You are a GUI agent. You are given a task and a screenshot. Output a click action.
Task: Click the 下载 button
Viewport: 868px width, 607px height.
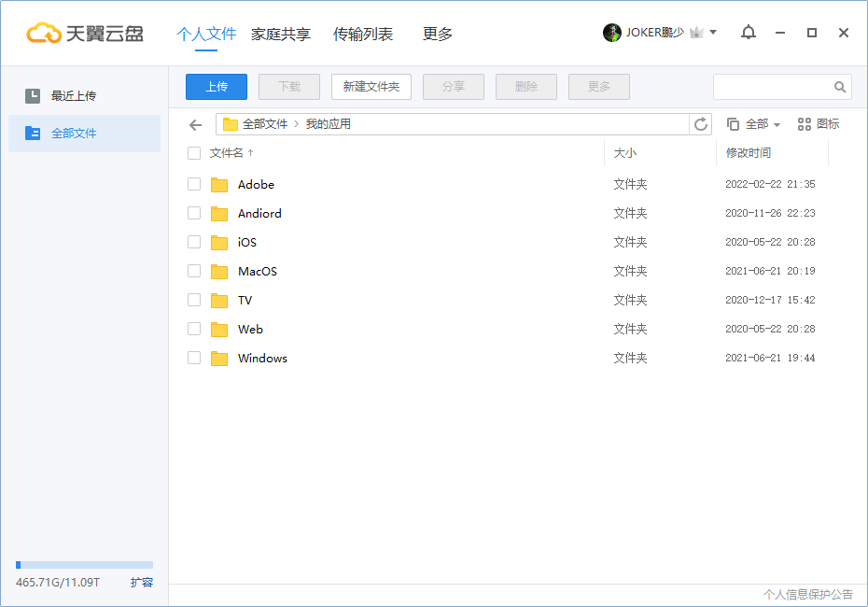pos(289,87)
